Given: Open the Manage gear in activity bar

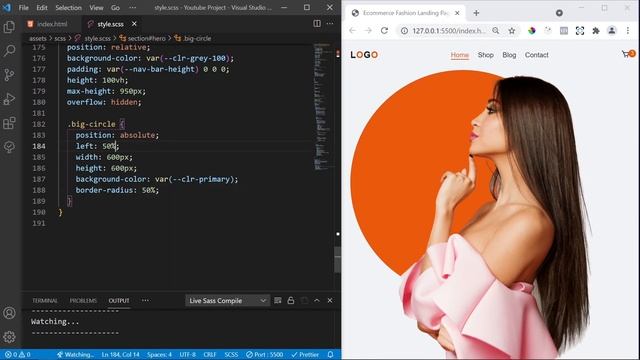Looking at the screenshot, I should (x=9, y=337).
